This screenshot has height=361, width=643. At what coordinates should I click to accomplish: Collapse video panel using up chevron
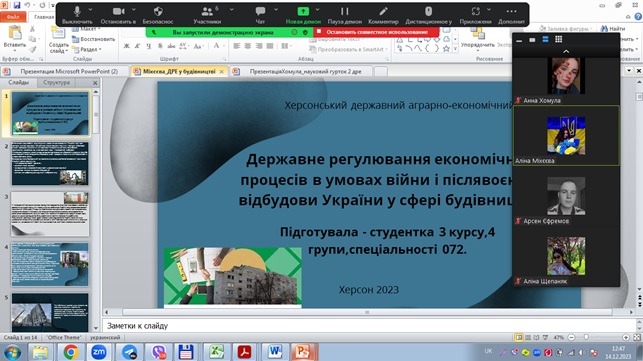tap(566, 52)
